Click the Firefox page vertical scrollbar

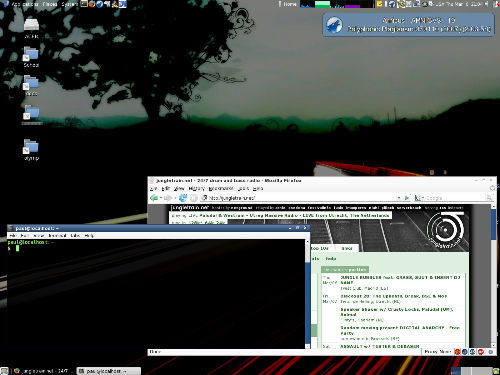(493, 275)
